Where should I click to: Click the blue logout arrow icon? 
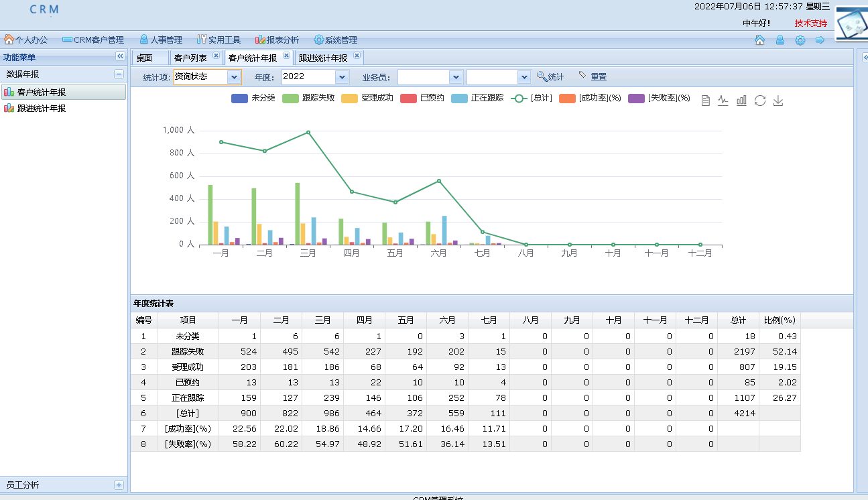[x=820, y=40]
